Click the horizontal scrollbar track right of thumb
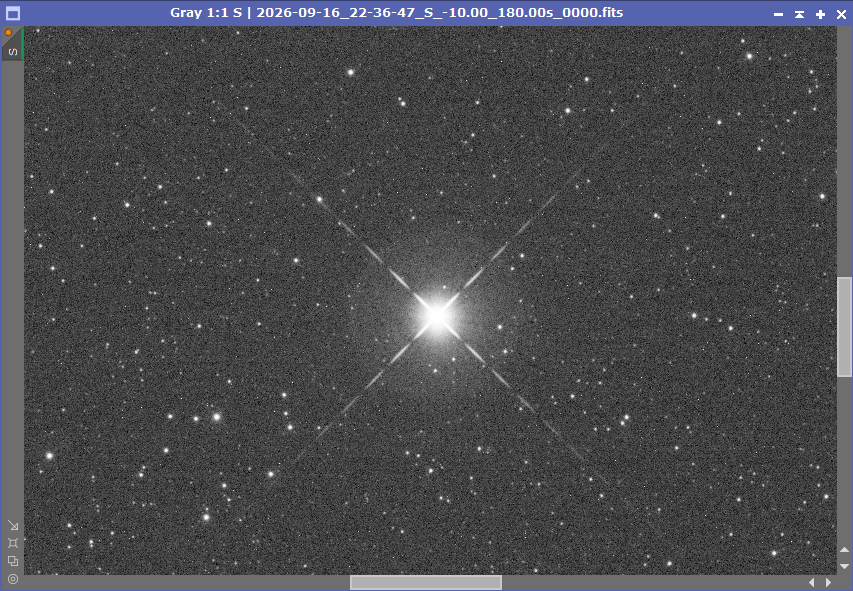 653,582
